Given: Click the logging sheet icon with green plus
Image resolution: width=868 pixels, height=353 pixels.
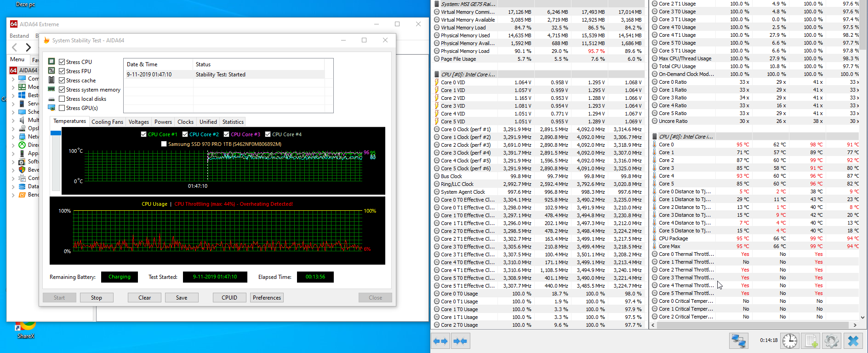Looking at the screenshot, I should click(810, 341).
